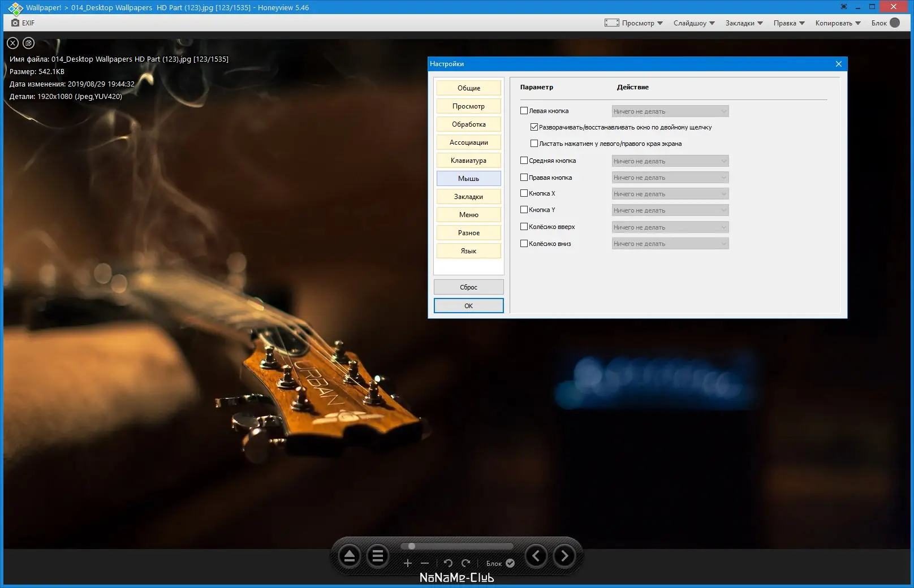Open the Кнопка X action dropdown
The image size is (914, 588).
coord(670,194)
